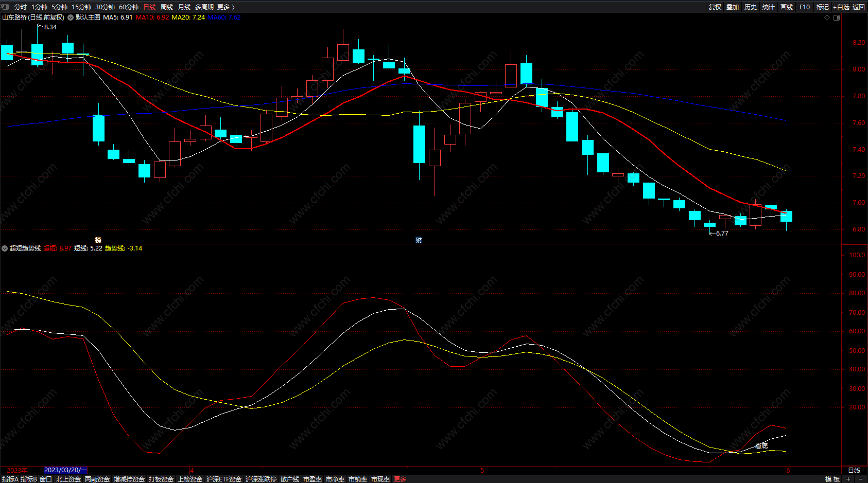Image resolution: width=868 pixels, height=483 pixels.
Task: Click the 山东路桥 stock title
Action: (x=33, y=17)
